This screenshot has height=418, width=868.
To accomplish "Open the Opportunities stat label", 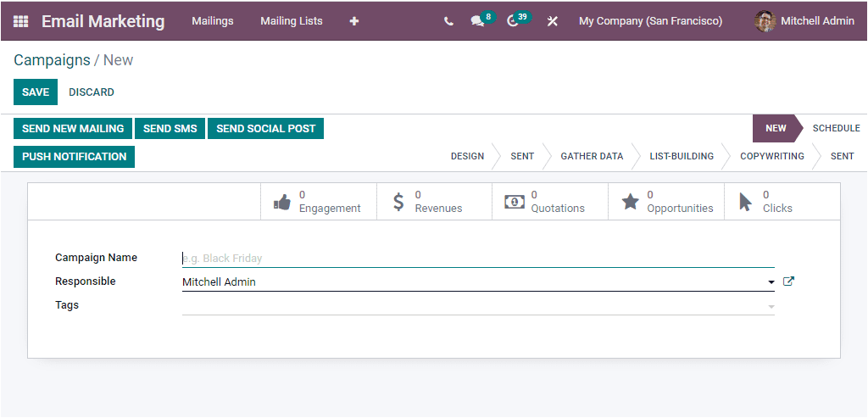I will point(680,209).
